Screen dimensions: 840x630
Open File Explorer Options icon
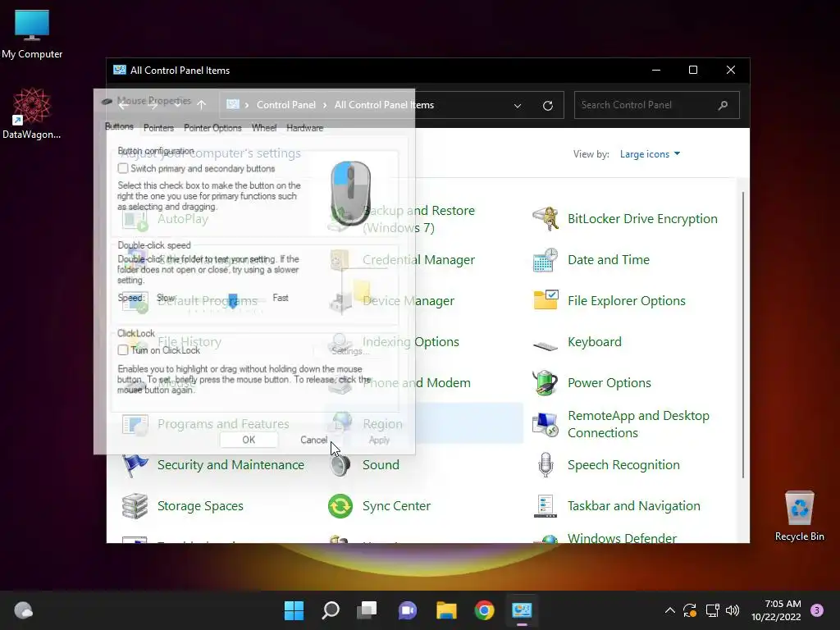546,300
